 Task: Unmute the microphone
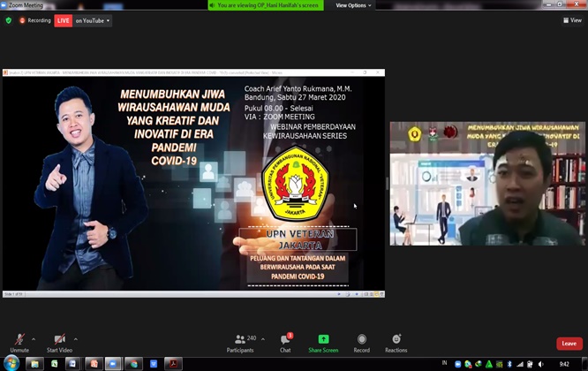click(19, 342)
